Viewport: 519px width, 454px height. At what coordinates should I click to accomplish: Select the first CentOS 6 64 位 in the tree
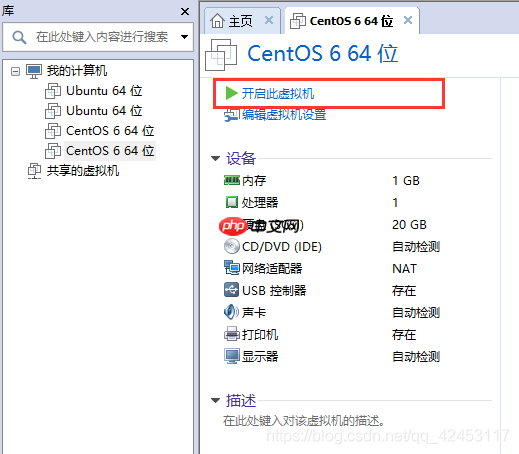tap(110, 131)
